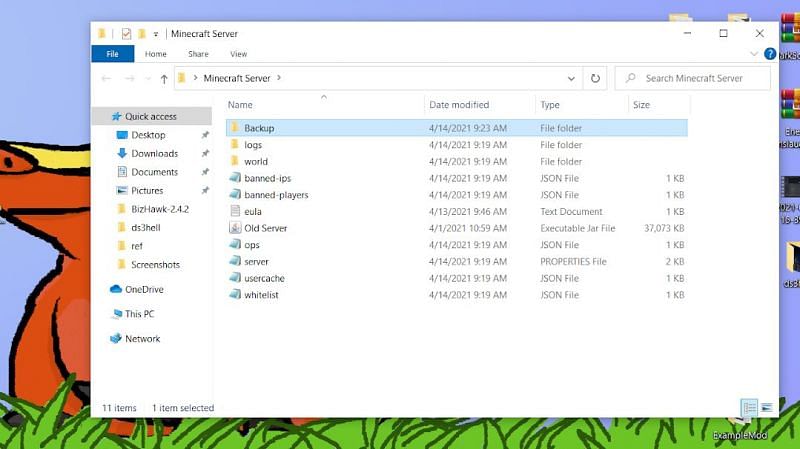Select the Old Server jar file icon
This screenshot has height=449, width=800.
point(235,228)
